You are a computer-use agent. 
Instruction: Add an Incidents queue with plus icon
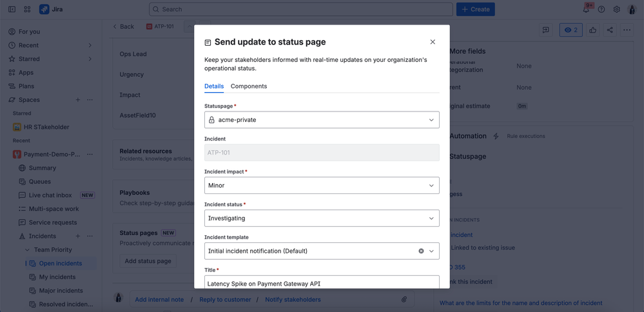(77, 236)
